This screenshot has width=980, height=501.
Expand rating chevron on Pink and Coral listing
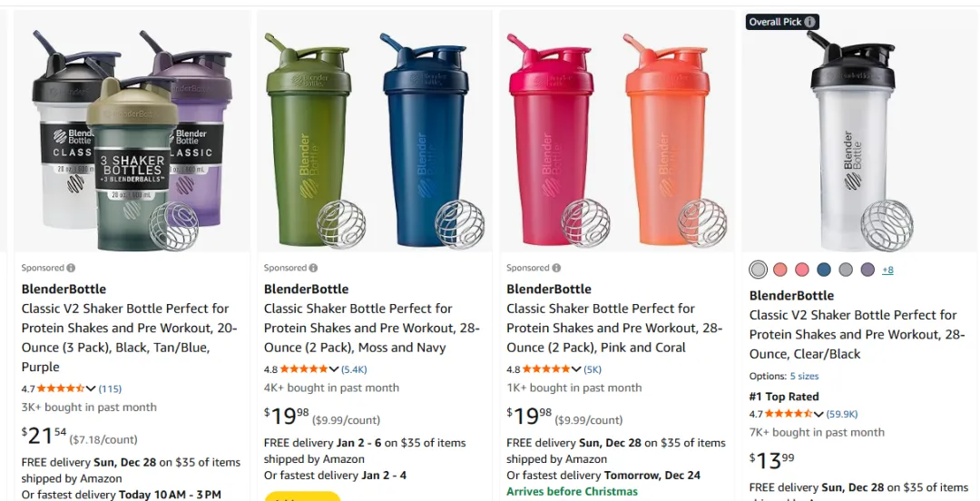(x=575, y=369)
